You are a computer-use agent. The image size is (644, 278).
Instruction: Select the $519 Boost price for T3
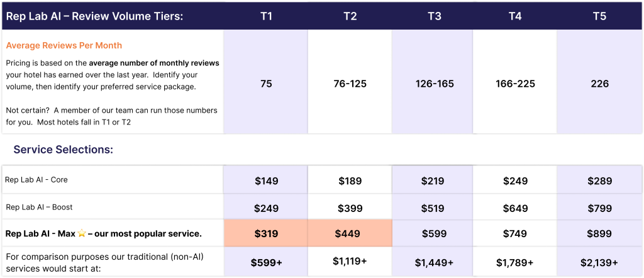[435, 208]
